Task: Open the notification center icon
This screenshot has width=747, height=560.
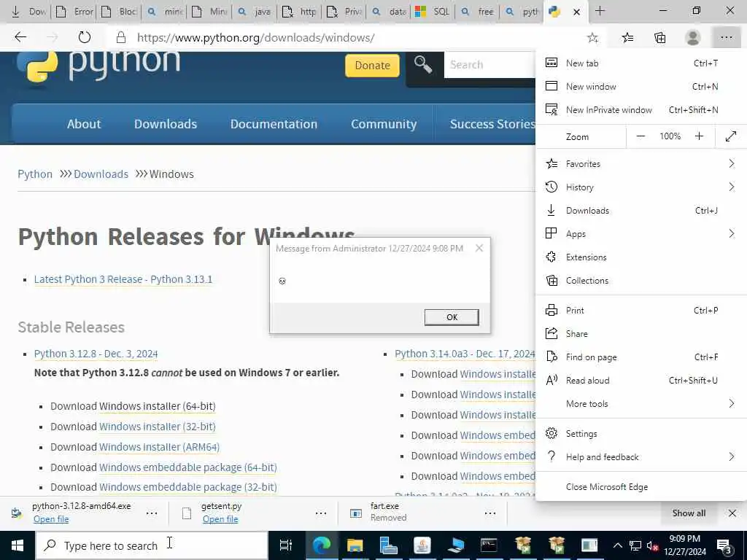Action: tap(724, 545)
